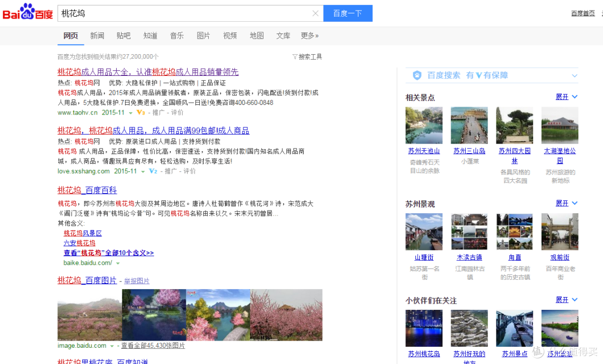This screenshot has height=364, width=603.
Task: Open the 音乐 tab
Action: [177, 36]
